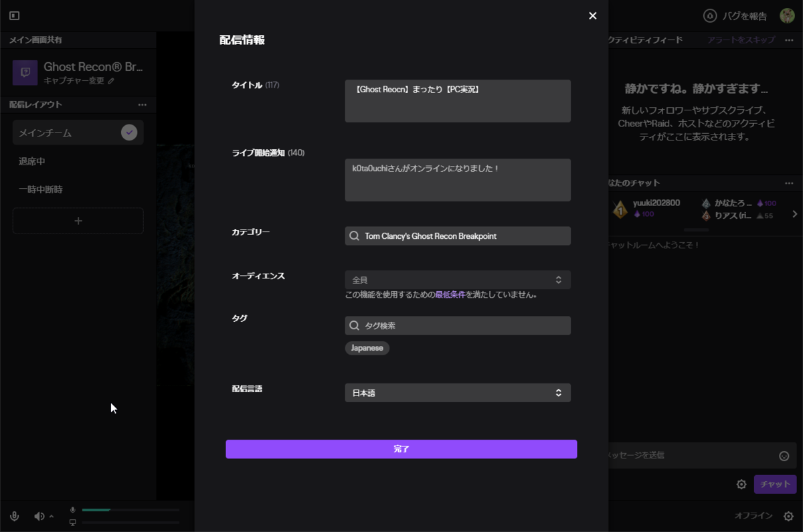
Task: Click the profile avatar icon
Action: [x=786, y=15]
